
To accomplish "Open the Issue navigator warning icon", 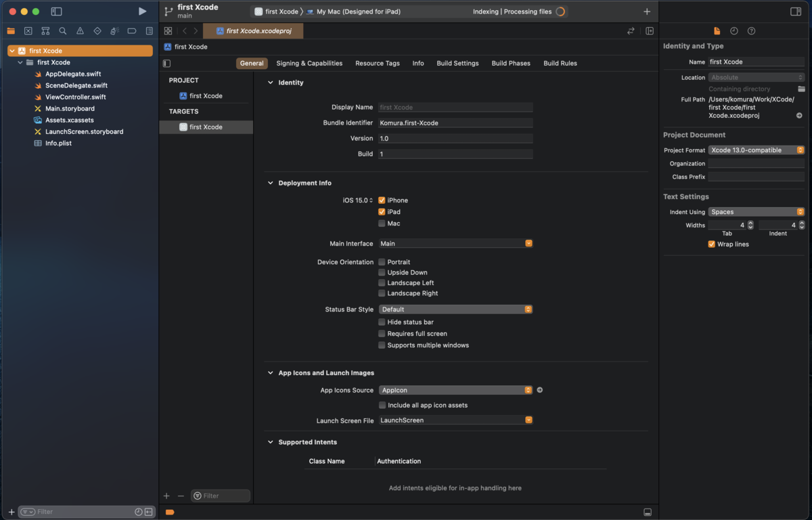I will 80,31.
